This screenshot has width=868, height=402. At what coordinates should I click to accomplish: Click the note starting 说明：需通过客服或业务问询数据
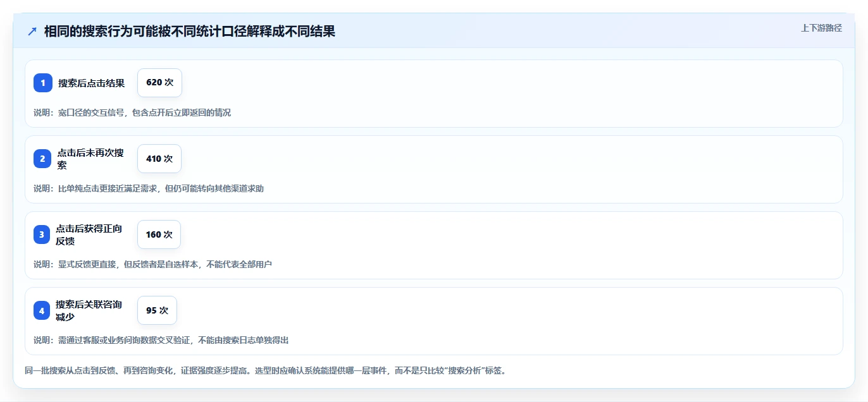click(161, 340)
